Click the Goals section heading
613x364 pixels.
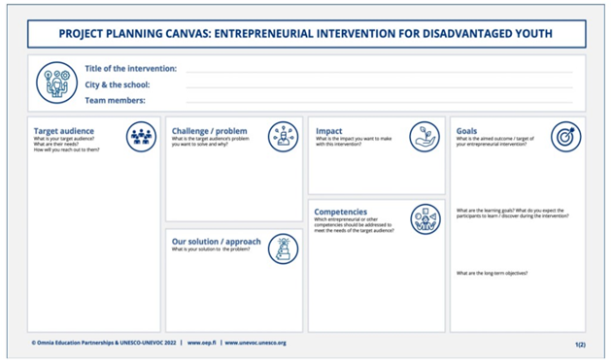(466, 131)
